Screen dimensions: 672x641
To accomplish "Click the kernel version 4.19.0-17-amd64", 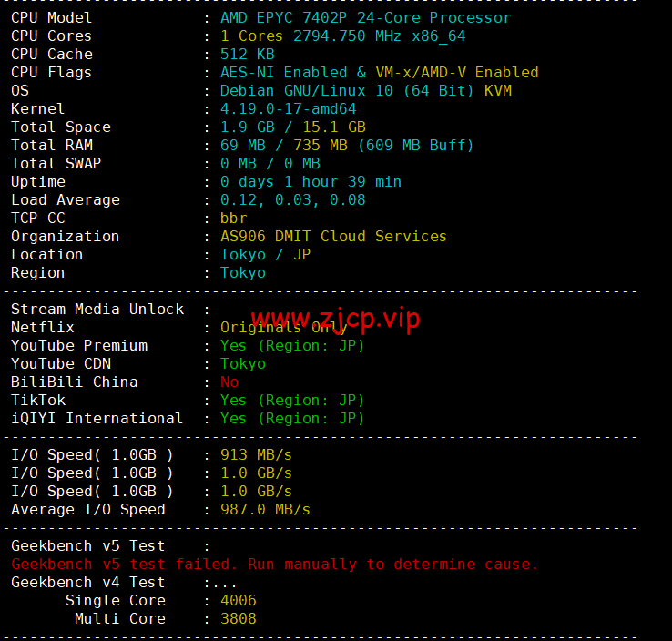I will (x=288, y=109).
